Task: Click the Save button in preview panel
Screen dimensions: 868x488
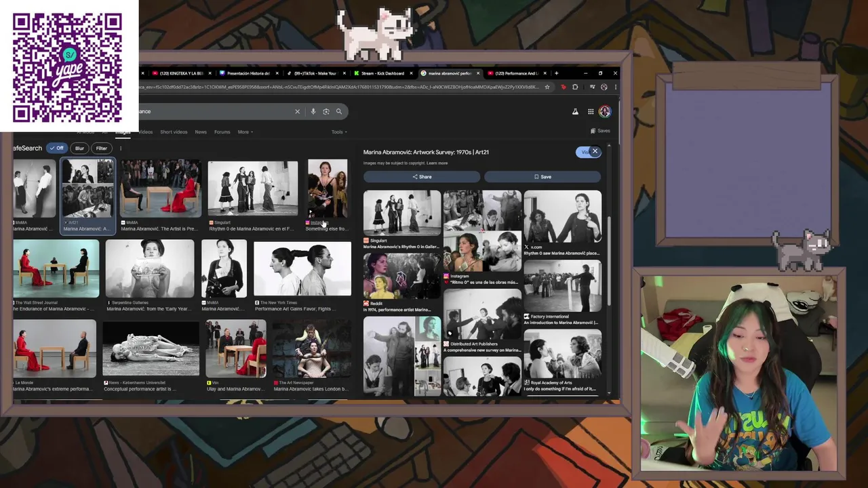Action: 542,177
